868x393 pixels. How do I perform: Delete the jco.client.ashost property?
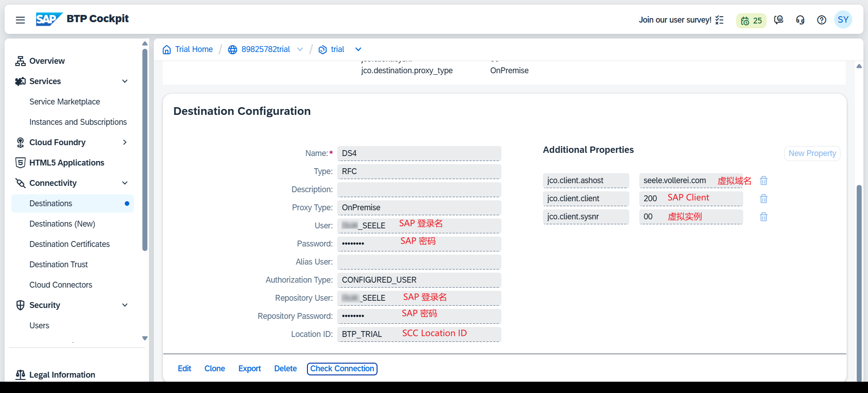pyautogui.click(x=764, y=180)
